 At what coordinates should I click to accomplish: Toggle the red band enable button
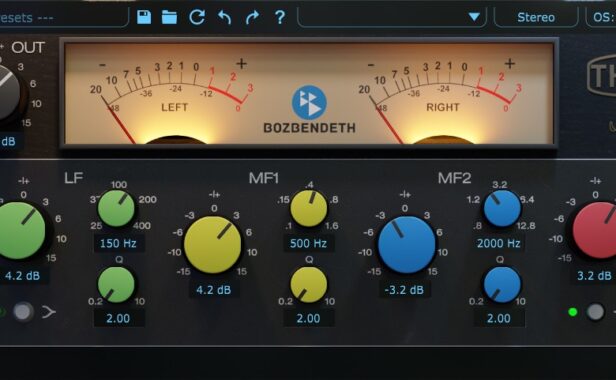(596, 312)
